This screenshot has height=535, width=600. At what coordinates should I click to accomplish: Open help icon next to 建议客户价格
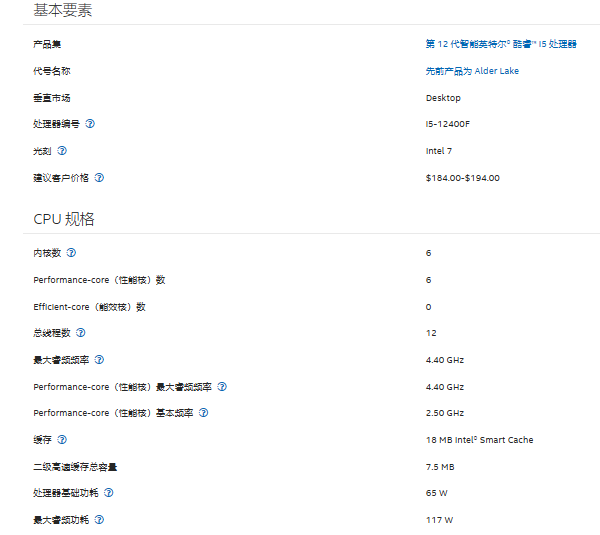click(x=99, y=178)
